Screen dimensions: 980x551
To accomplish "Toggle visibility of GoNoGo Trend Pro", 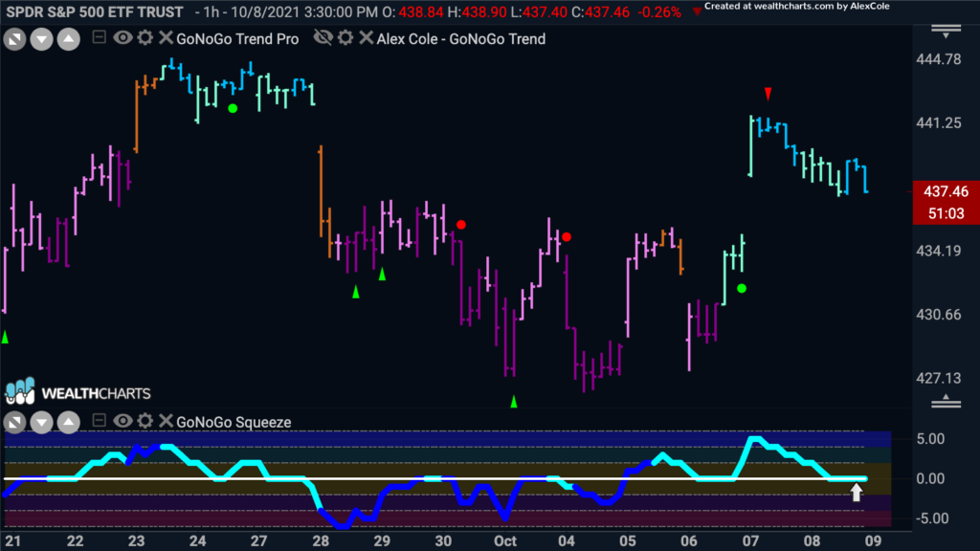I will (x=122, y=38).
